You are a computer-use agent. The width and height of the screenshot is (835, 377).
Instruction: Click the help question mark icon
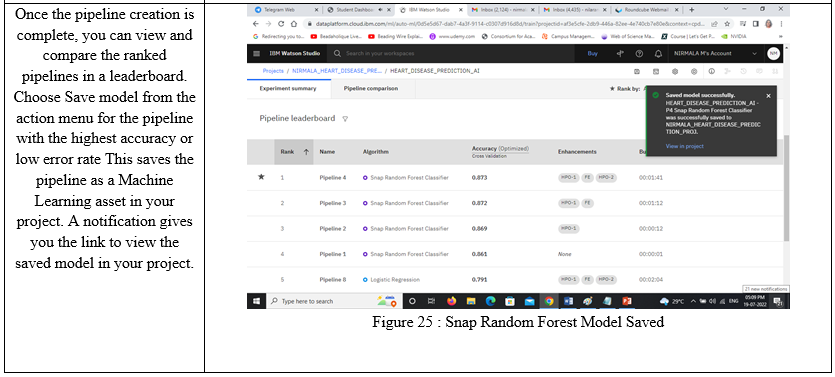coord(639,54)
